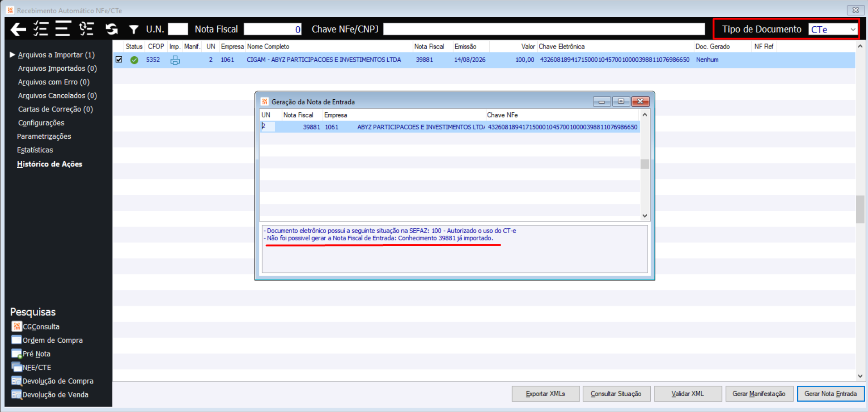Open Configurações in the sidebar
868x412 pixels.
coord(41,123)
